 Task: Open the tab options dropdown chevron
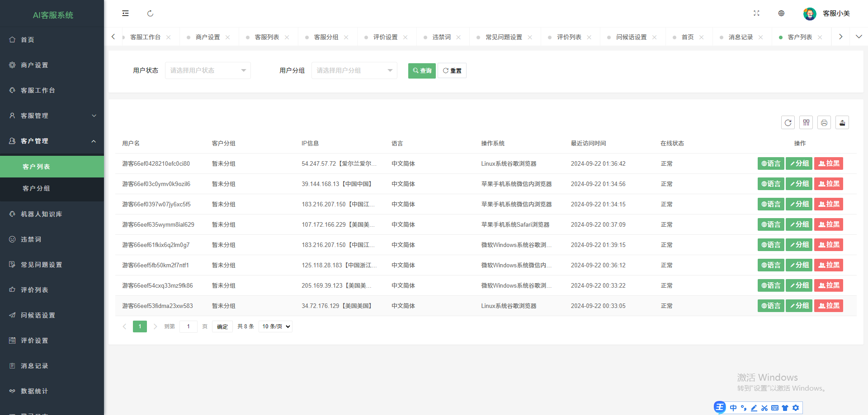coord(859,37)
